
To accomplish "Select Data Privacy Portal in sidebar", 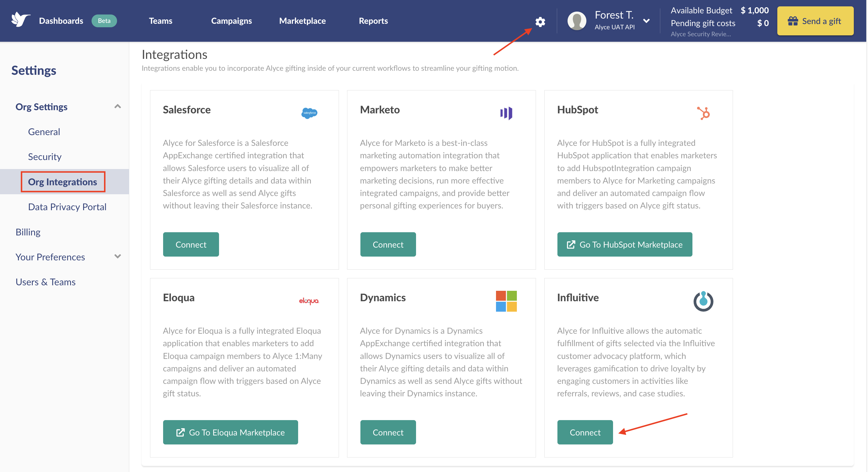I will point(67,206).
